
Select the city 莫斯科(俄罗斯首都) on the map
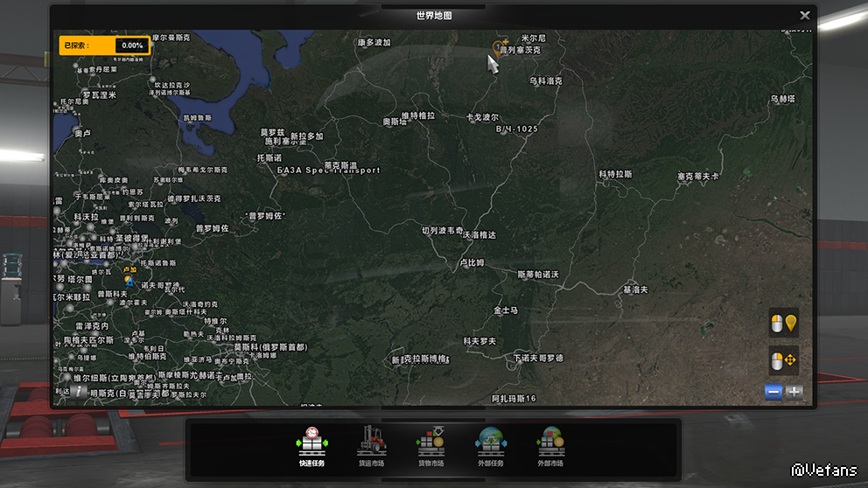270,347
